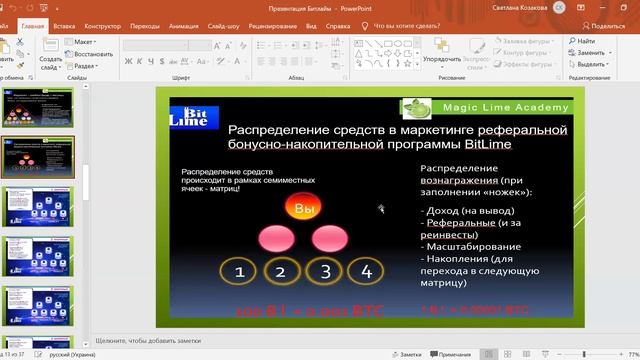Open the Переходы ribbon tab
640x360 pixels.
point(144,26)
